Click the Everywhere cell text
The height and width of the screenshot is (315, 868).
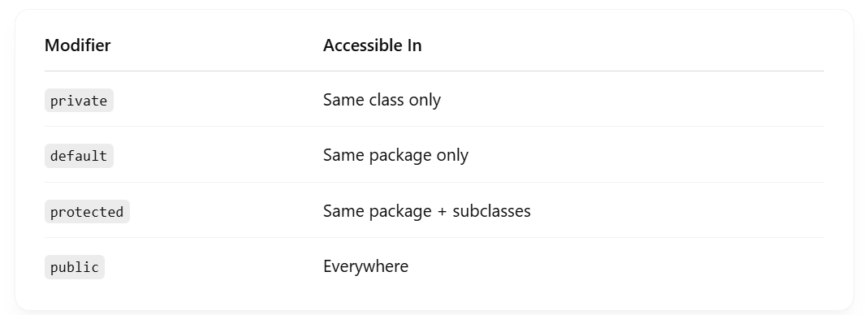click(x=366, y=266)
